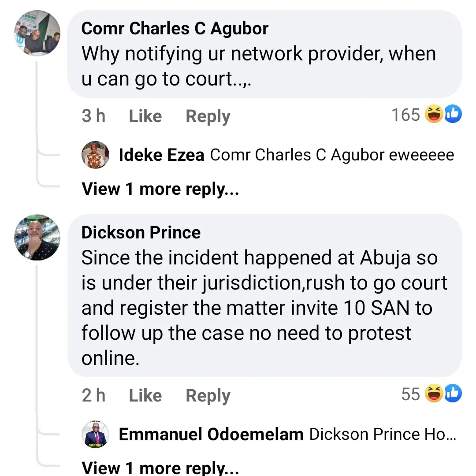Expand more replies under Charles's comment
This screenshot has width=476, height=476.
(x=160, y=189)
